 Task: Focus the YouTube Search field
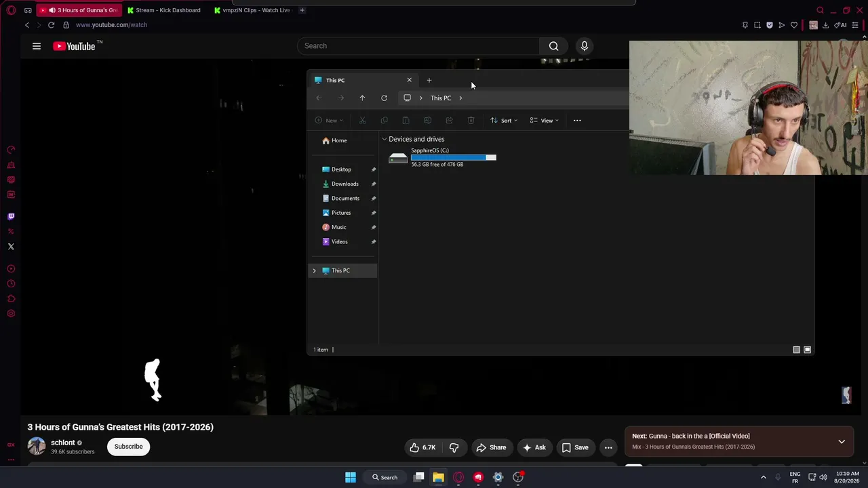coord(418,46)
